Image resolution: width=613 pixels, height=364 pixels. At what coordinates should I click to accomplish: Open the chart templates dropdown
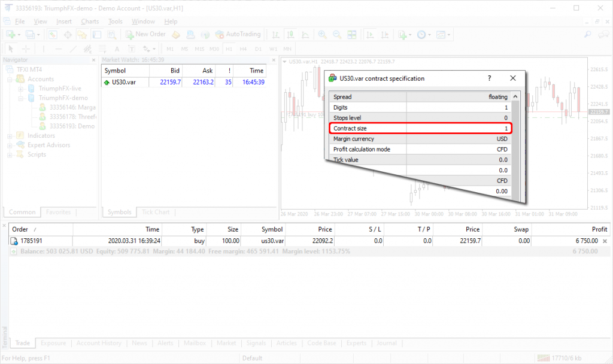(x=444, y=35)
